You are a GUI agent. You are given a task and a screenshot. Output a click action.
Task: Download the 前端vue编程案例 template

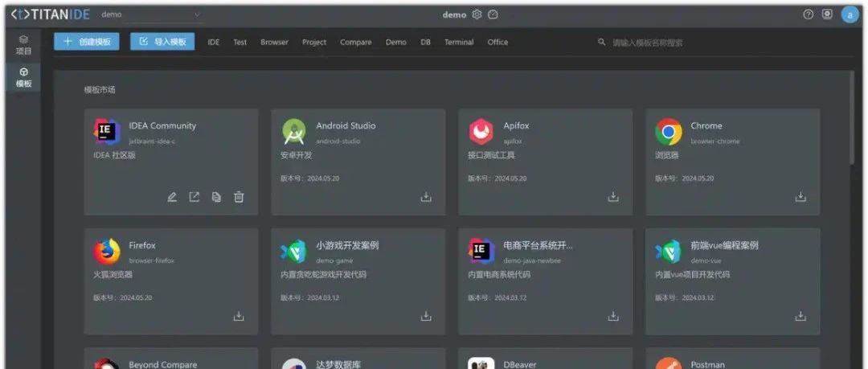[800, 317]
